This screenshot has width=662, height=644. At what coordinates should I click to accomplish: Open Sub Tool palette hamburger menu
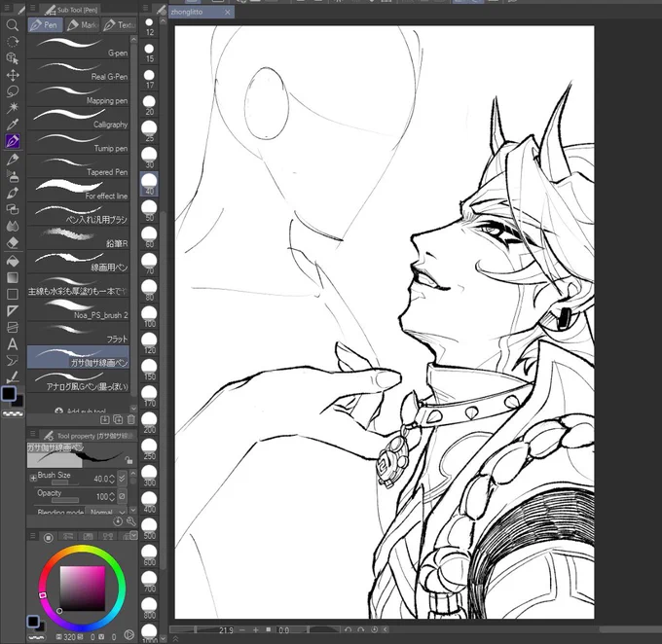32,8
